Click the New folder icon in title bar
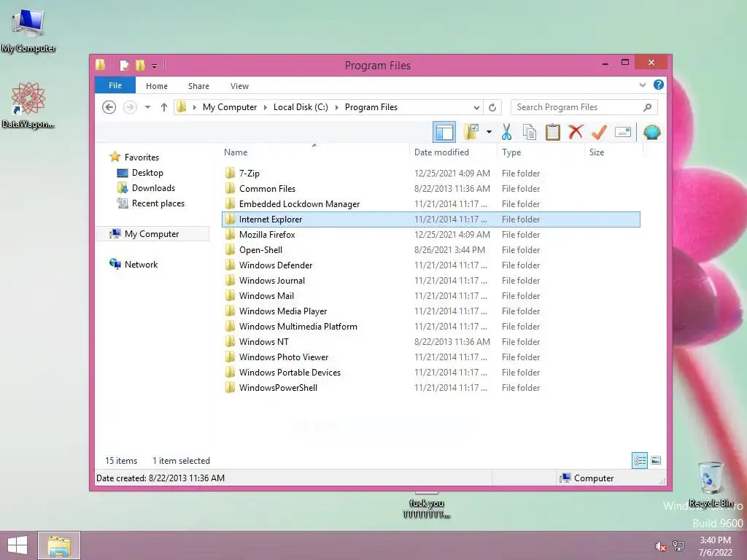 click(x=140, y=65)
